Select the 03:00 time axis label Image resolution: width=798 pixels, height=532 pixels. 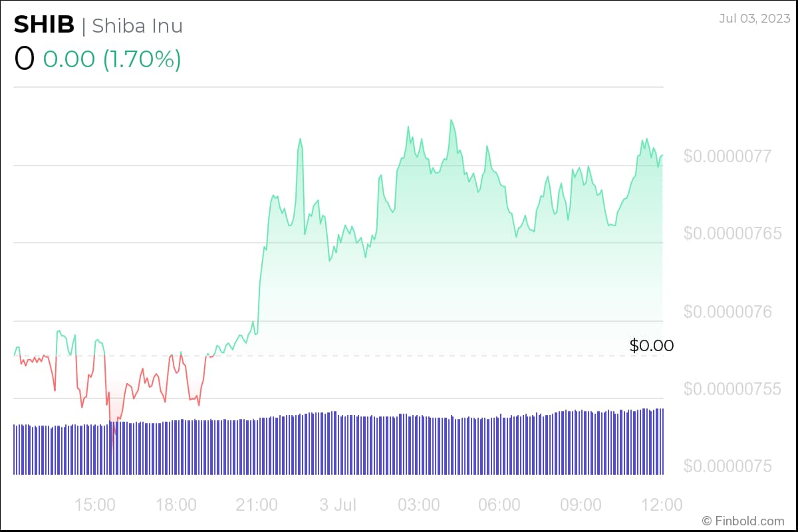click(419, 505)
